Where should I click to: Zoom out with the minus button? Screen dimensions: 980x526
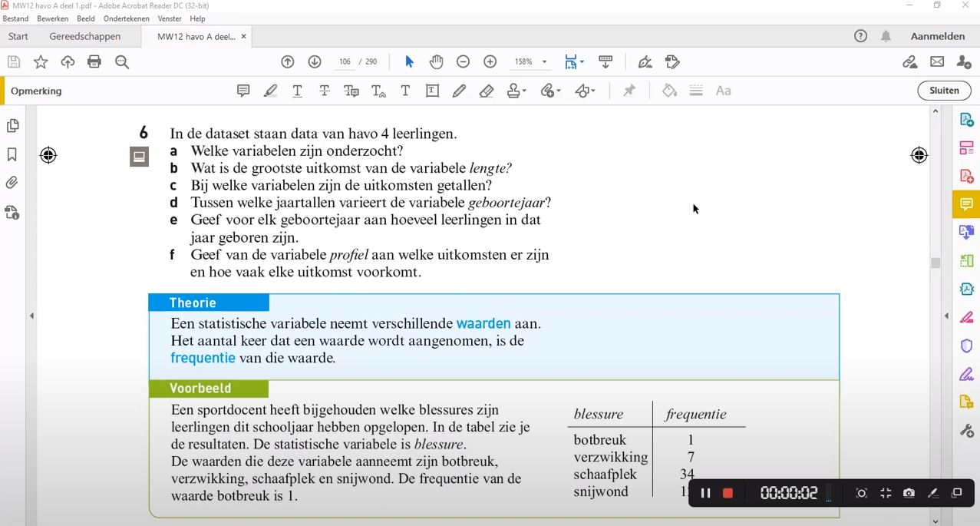point(463,62)
